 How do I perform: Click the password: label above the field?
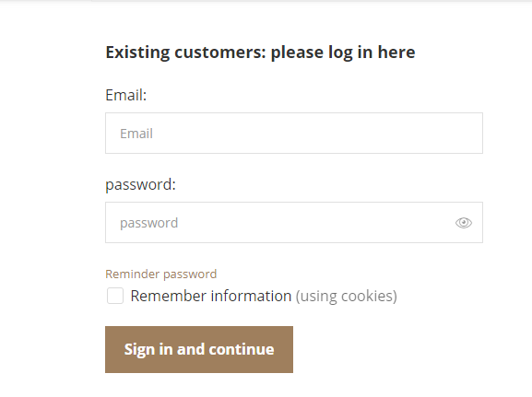point(140,185)
